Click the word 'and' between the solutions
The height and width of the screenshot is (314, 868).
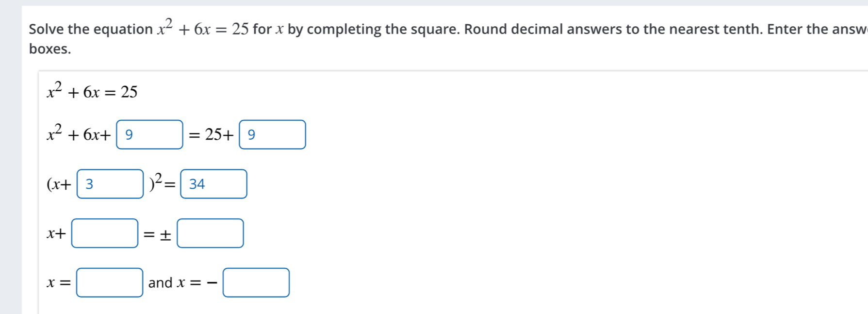[160, 282]
